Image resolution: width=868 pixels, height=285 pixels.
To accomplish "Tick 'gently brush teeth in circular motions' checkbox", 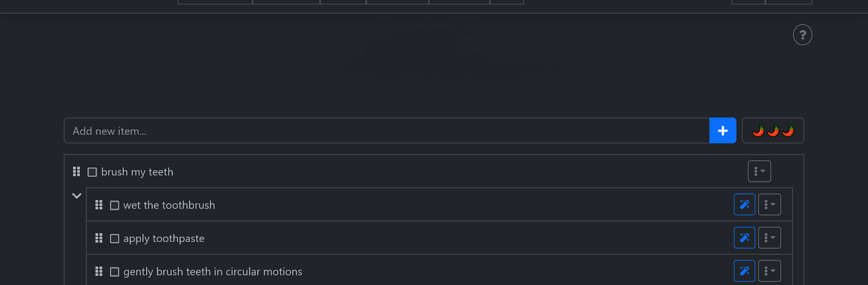I will point(115,272).
